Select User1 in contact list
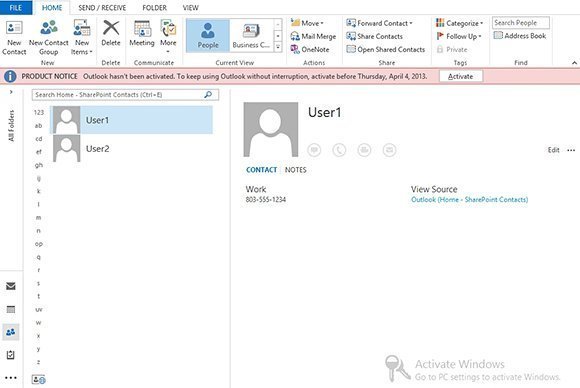Viewport: 580px width, 388px height. click(x=131, y=120)
